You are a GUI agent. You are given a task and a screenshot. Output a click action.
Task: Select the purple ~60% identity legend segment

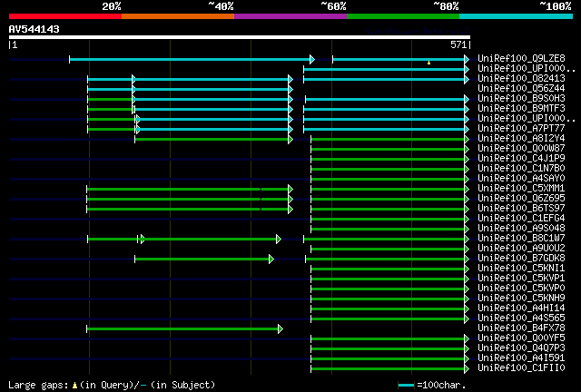(290, 16)
